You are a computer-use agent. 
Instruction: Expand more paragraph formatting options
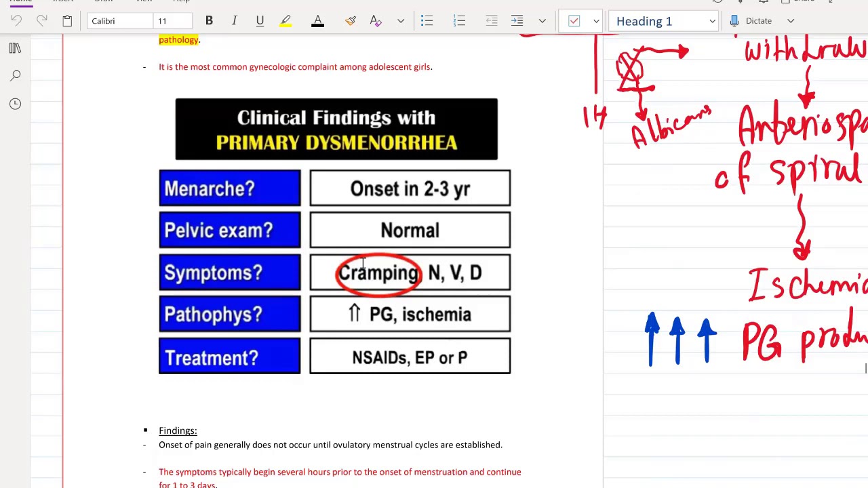coord(542,21)
